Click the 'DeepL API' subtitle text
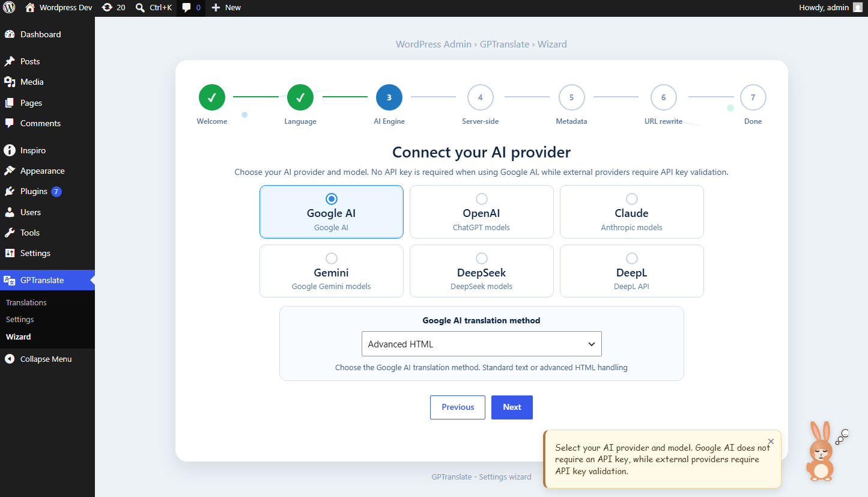The width and height of the screenshot is (868, 497). pos(632,286)
